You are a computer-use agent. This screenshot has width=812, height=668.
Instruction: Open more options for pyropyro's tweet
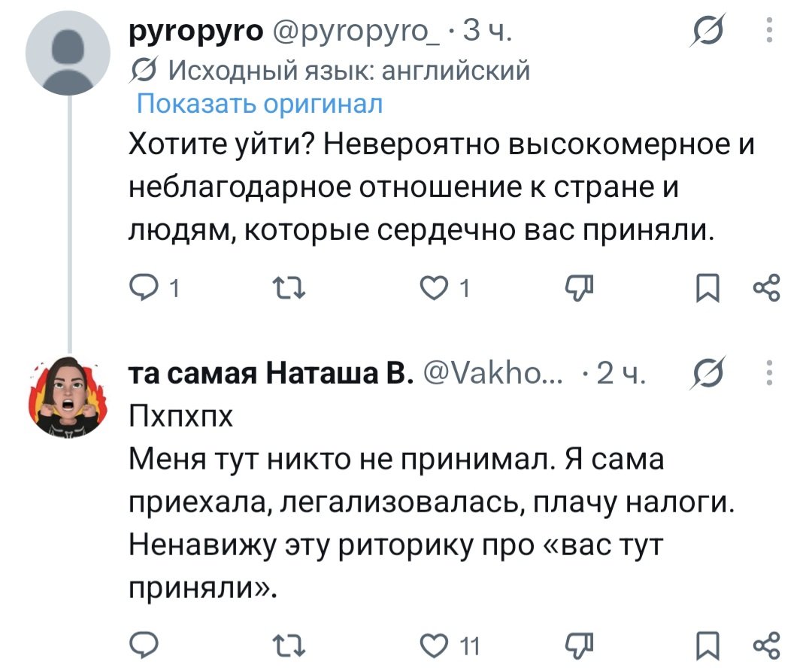(x=770, y=30)
